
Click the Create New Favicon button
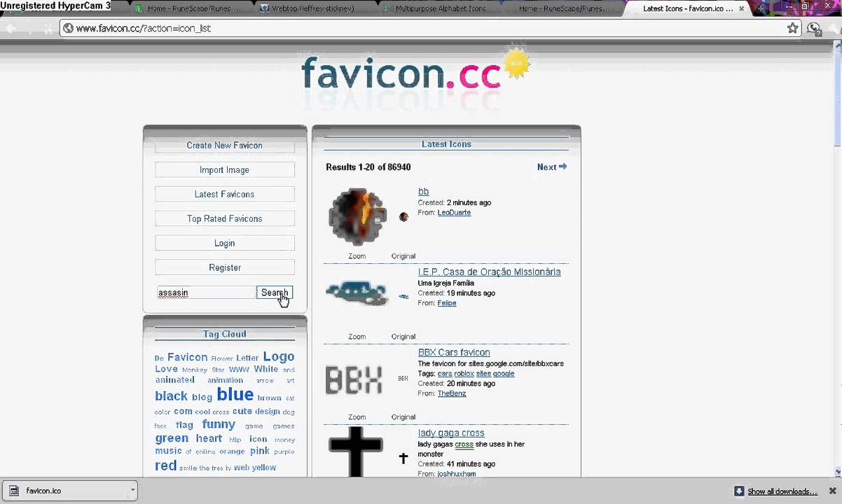pos(224,145)
